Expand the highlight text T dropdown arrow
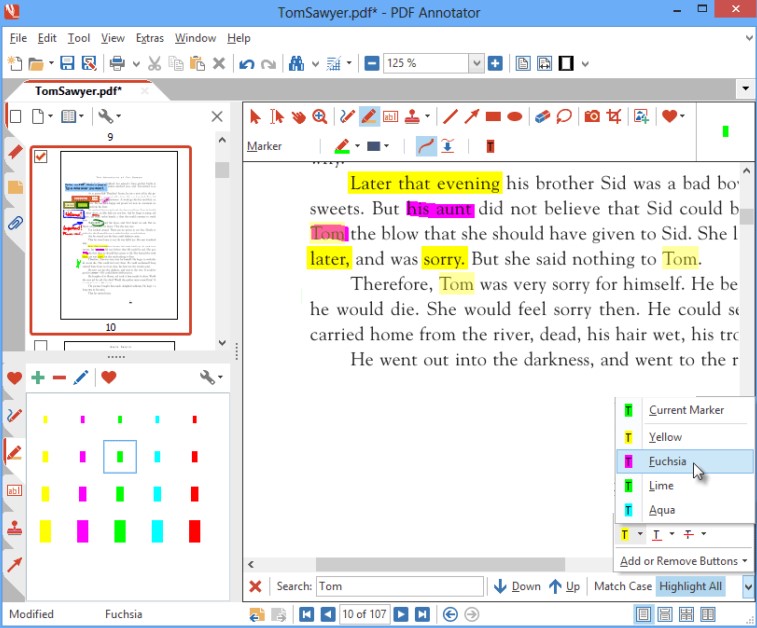The image size is (757, 628). click(x=640, y=534)
